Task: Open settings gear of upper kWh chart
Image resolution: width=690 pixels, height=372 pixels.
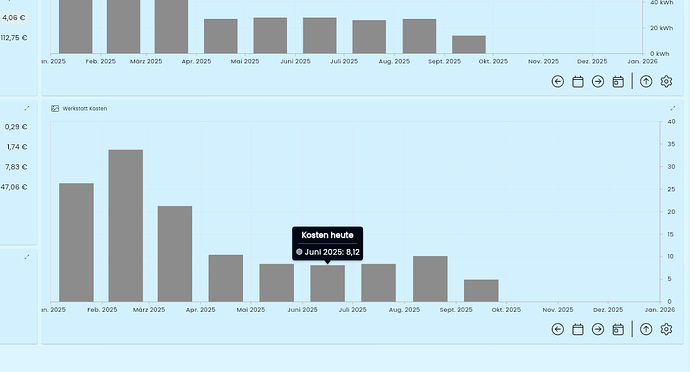Action: click(x=666, y=81)
